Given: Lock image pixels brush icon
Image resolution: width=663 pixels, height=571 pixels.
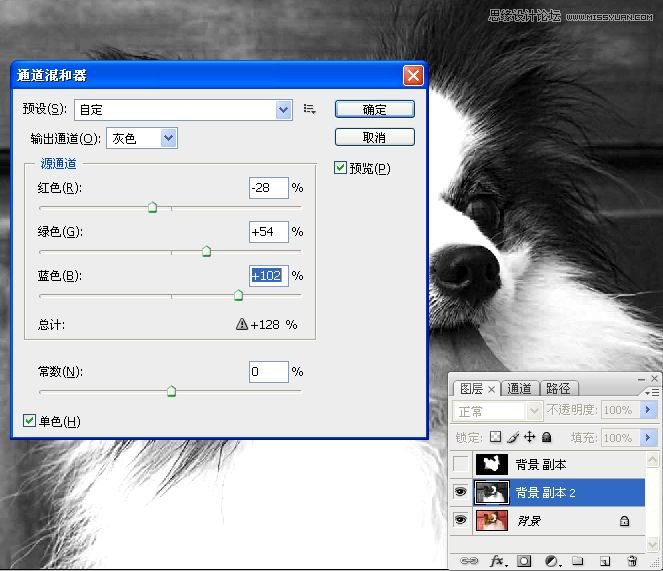Looking at the screenshot, I should coord(513,437).
